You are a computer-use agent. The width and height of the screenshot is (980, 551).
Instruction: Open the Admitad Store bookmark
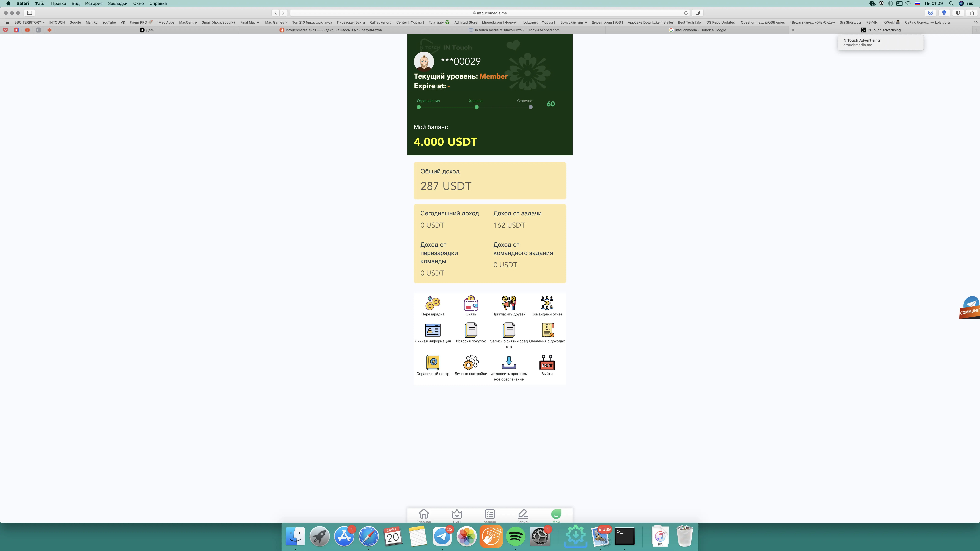466,22
